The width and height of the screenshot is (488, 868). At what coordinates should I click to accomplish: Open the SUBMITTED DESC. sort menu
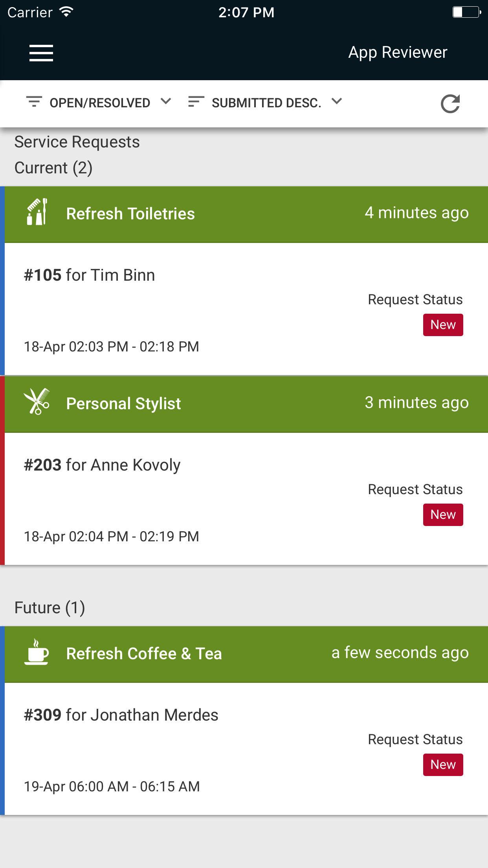click(266, 103)
